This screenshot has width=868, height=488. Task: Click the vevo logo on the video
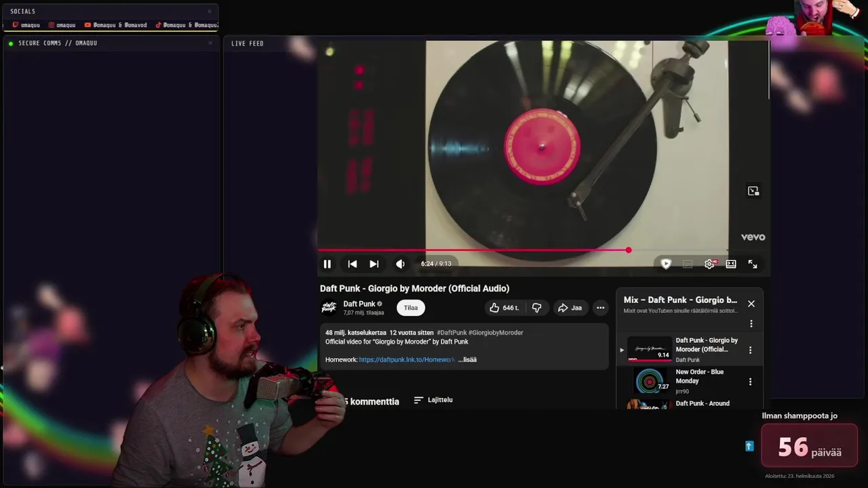[753, 237]
